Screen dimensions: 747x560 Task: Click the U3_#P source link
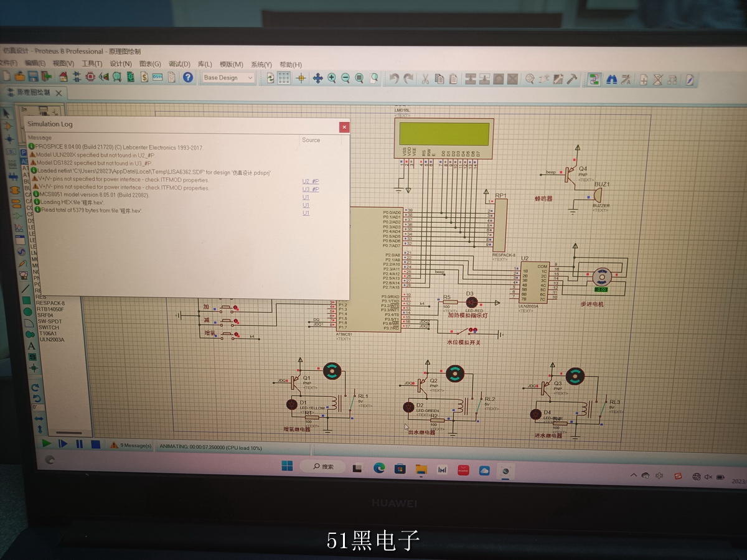tap(311, 189)
